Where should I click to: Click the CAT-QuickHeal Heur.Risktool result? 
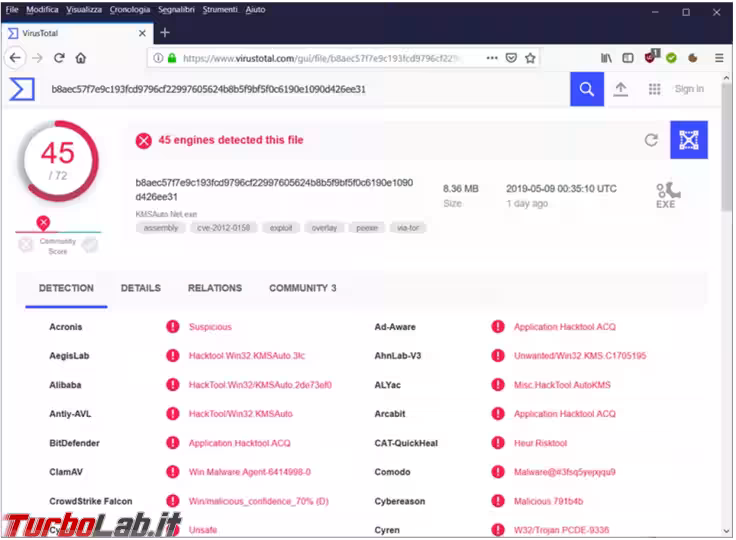[540, 443]
